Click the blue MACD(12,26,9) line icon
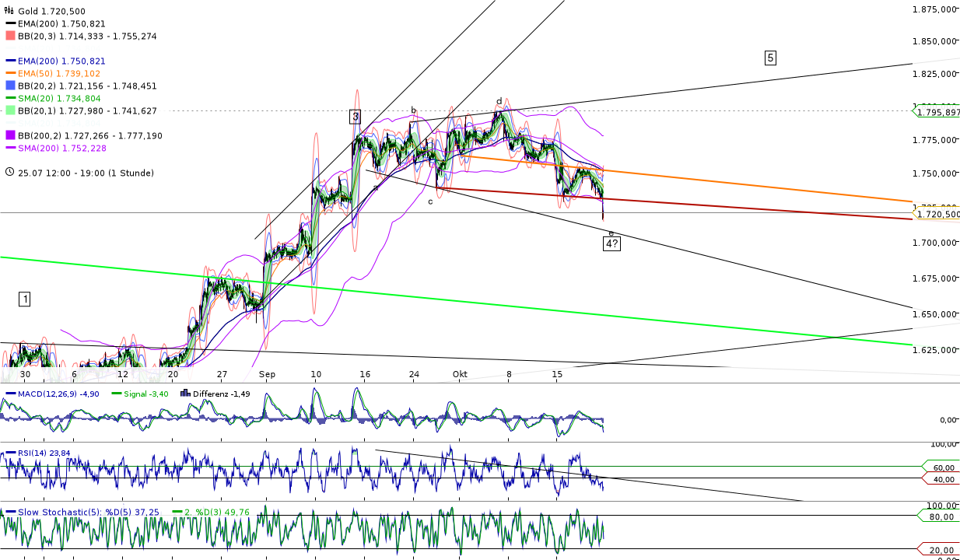 coord(11,394)
